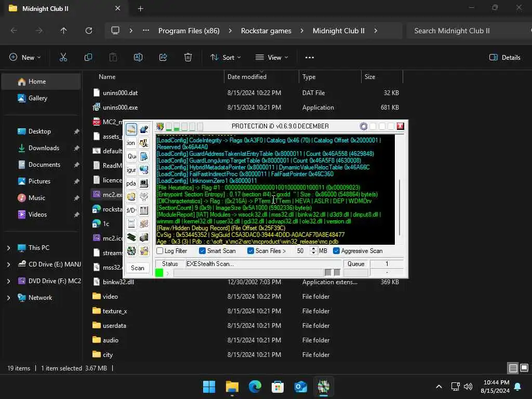Screen dimensions: 532x399
Task: Click chevron after Rockstar games in breadcrumb
Action: pos(302,31)
